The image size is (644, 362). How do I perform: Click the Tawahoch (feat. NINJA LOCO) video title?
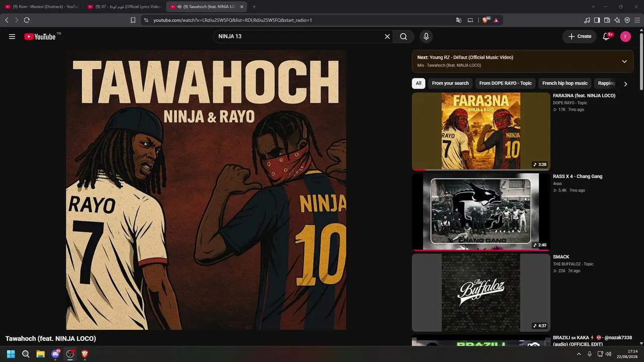(x=51, y=339)
